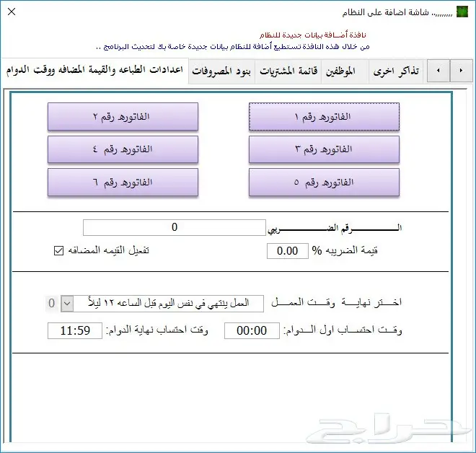Image resolution: width=476 pixels, height=453 pixels.
Task: Click the grey 0 value beside the work-end dropdown
Action: pyautogui.click(x=52, y=303)
